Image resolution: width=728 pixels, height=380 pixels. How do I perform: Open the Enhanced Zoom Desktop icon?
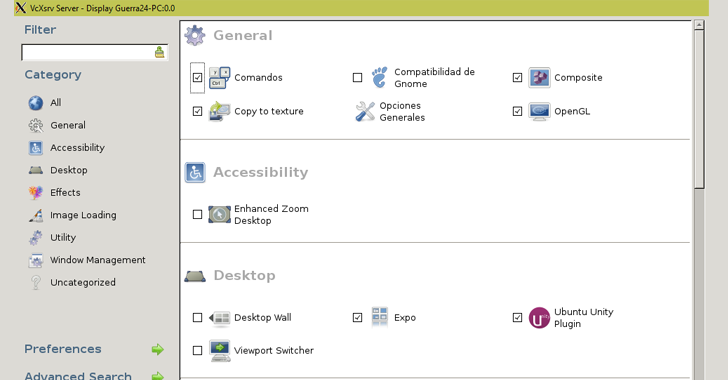tap(219, 214)
